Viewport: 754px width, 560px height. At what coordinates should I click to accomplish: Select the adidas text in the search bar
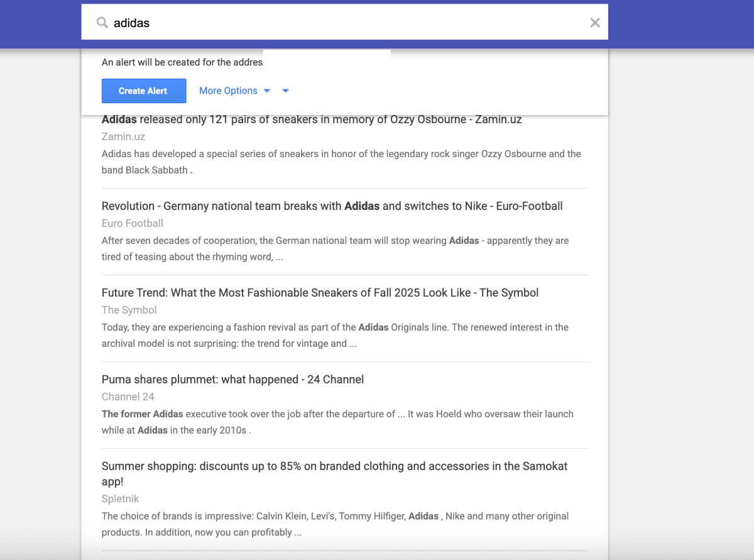point(132,23)
